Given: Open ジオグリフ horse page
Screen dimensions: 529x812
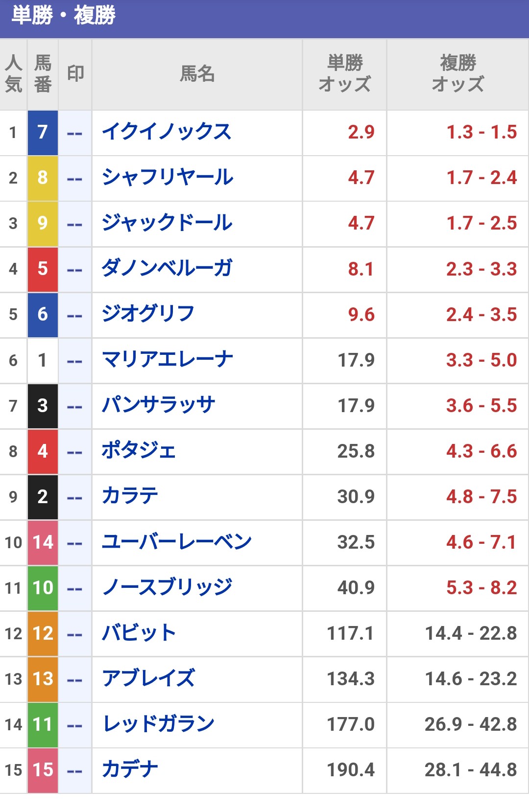Looking at the screenshot, I should tap(148, 314).
